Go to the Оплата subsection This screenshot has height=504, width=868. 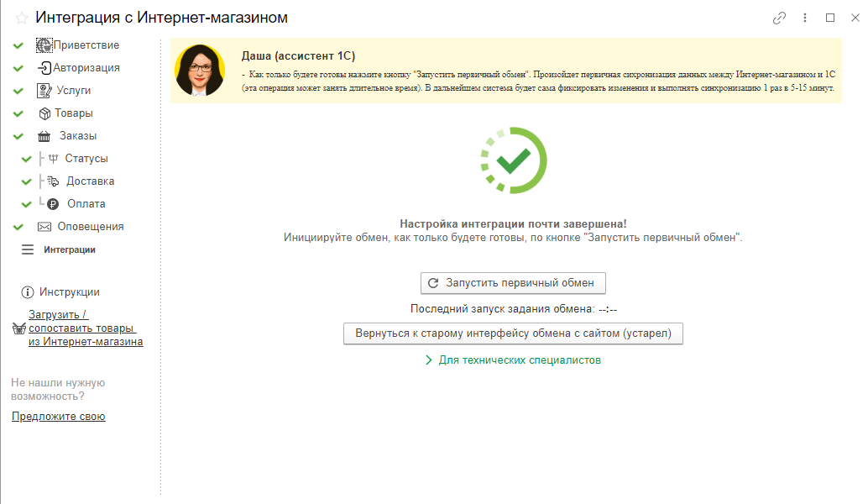[x=86, y=204]
